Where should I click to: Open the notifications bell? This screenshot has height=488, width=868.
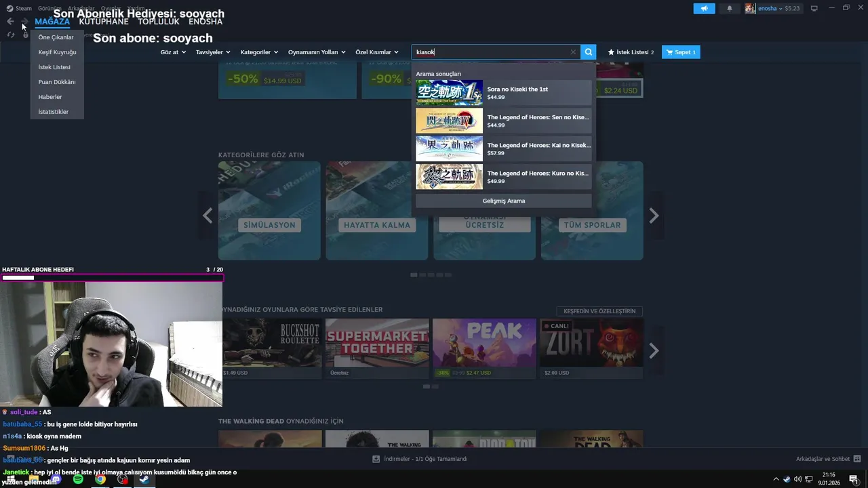(730, 8)
